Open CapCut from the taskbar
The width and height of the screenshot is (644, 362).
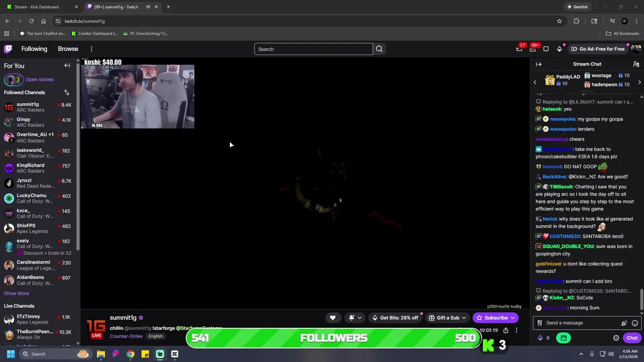point(175,354)
